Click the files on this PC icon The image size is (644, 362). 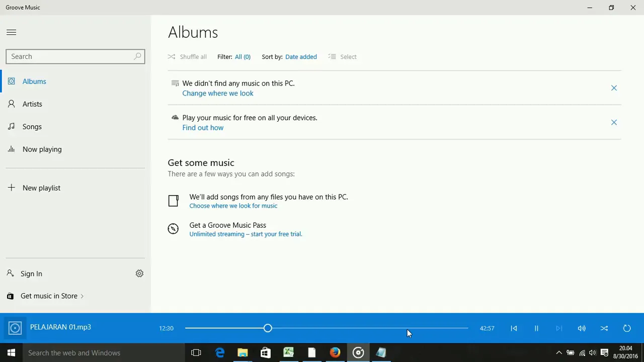pyautogui.click(x=173, y=201)
